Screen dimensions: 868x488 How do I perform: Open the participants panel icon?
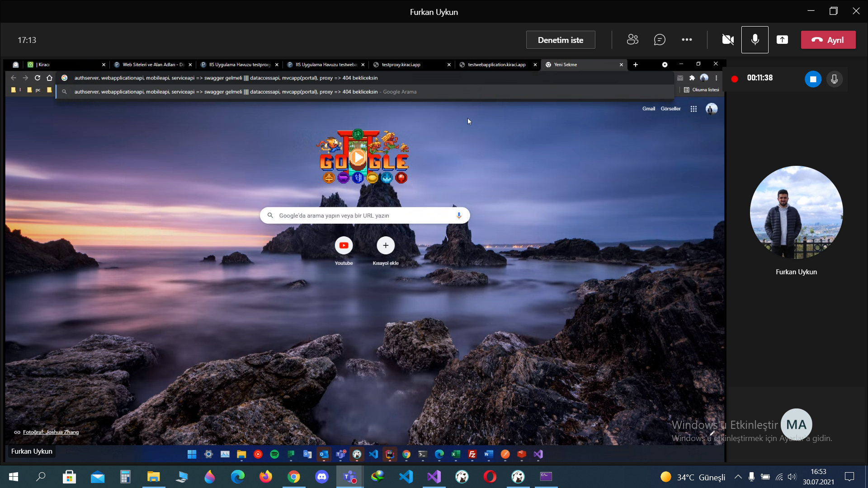pyautogui.click(x=632, y=40)
